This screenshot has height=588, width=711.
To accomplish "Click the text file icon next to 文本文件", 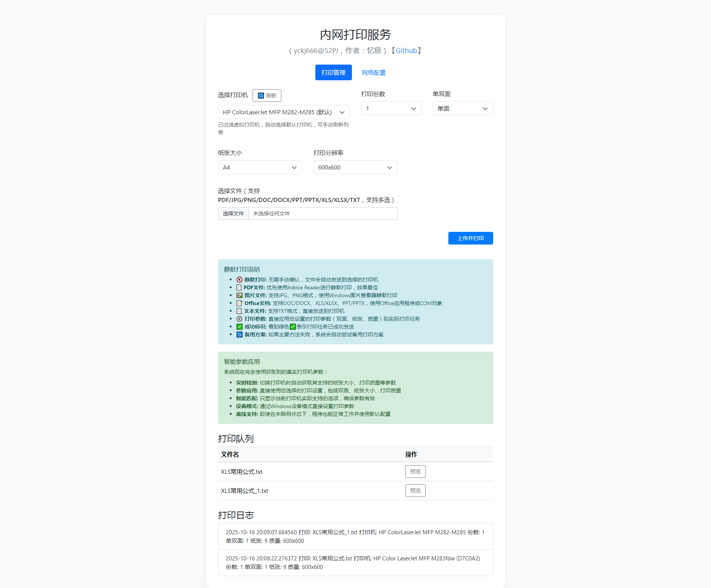I will tap(239, 311).
